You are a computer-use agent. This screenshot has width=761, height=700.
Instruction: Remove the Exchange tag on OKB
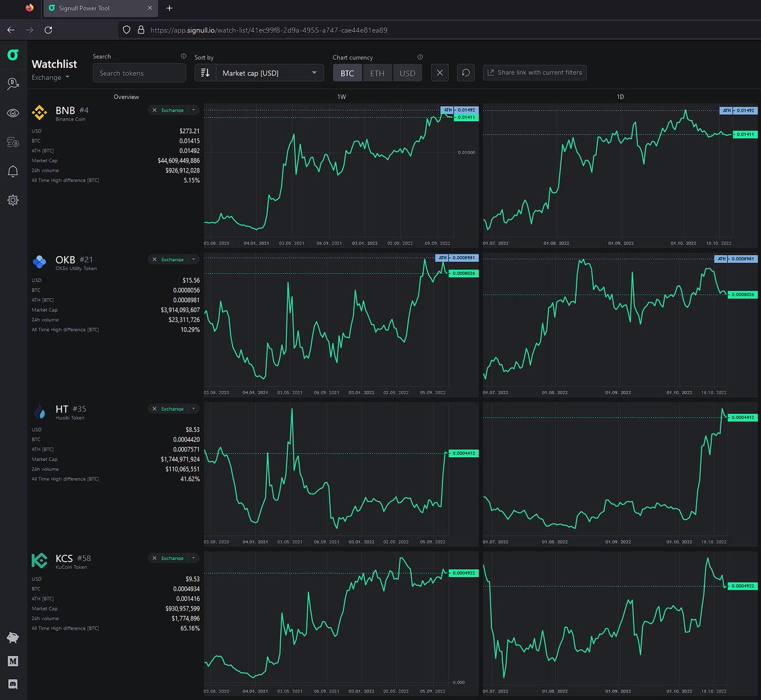154,259
